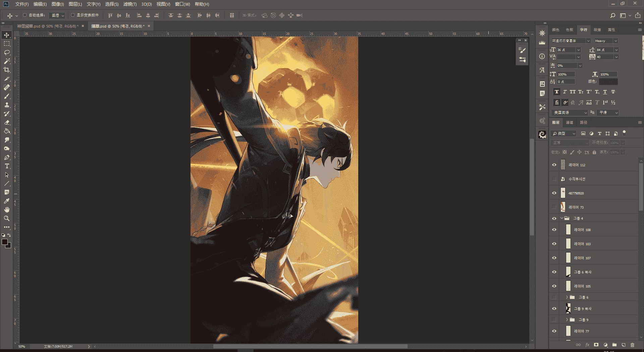Select the Hand tool
Image resolution: width=644 pixels, height=352 pixels.
(x=7, y=210)
